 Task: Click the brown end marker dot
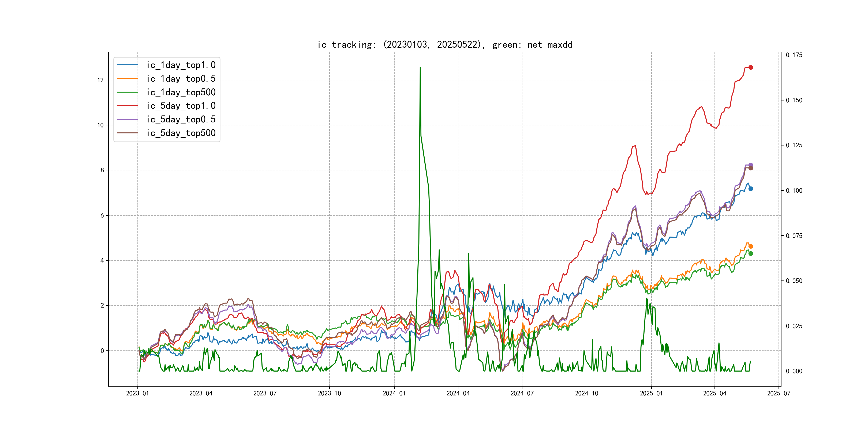(751, 168)
